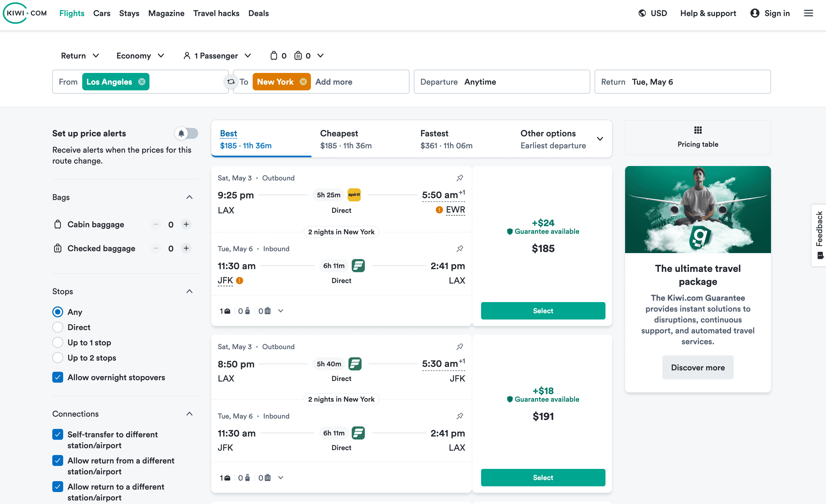Open Travel hacks in top navigation
This screenshot has width=826, height=504.
pyautogui.click(x=216, y=13)
